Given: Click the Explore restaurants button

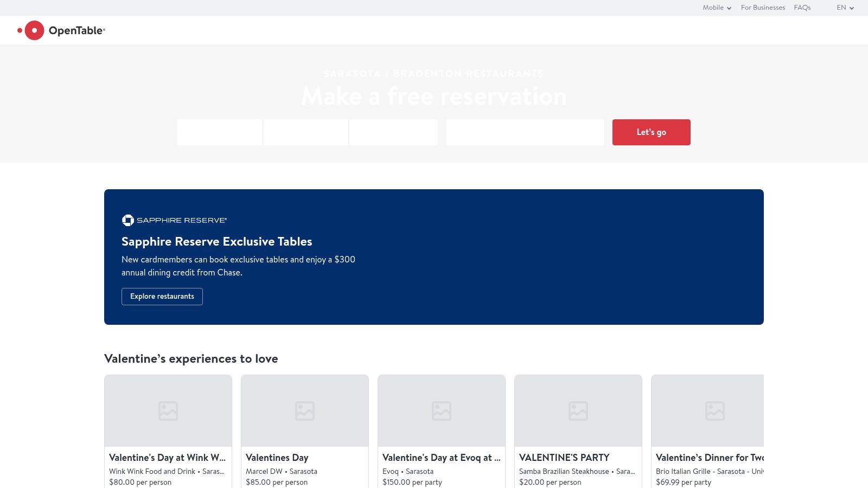Looking at the screenshot, I should click(162, 297).
